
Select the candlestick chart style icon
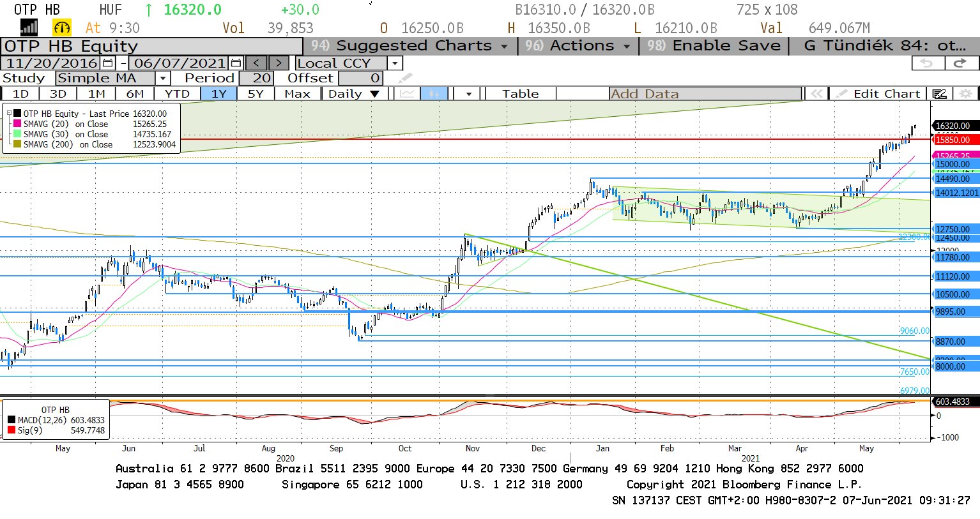click(434, 94)
